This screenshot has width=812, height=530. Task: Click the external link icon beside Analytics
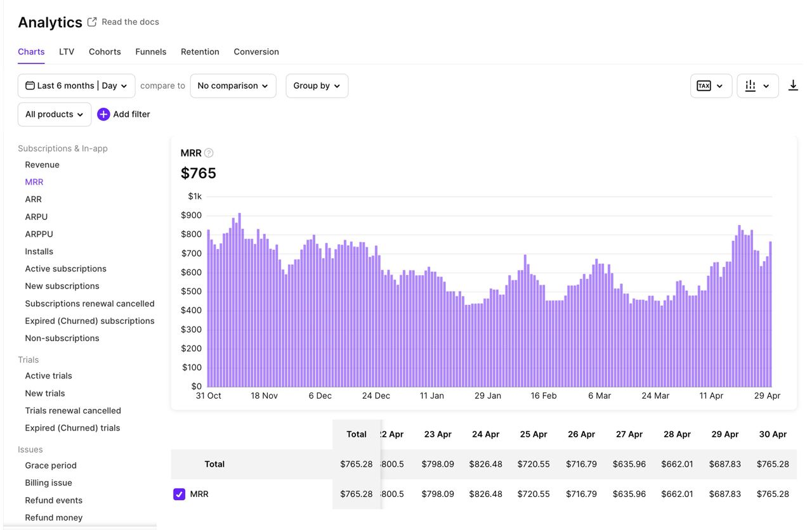91,21
